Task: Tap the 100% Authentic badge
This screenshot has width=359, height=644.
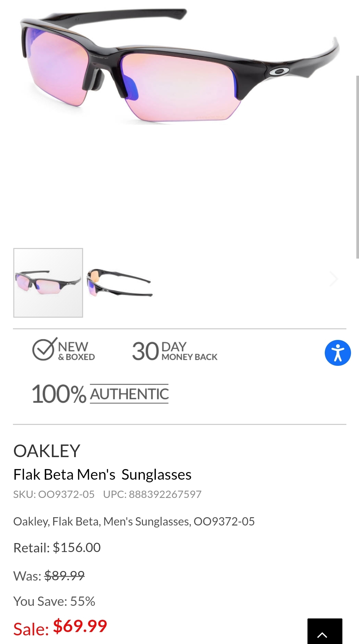Action: (100, 394)
